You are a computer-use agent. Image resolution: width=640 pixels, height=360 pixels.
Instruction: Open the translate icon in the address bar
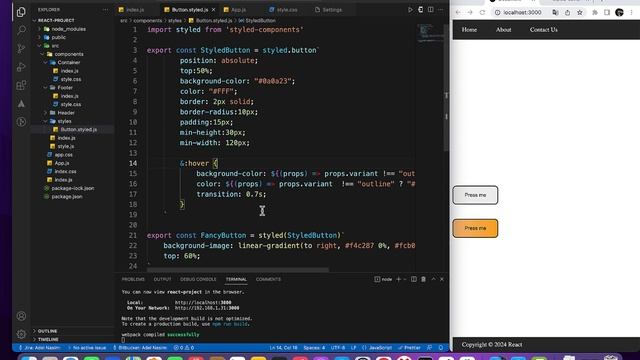555,13
